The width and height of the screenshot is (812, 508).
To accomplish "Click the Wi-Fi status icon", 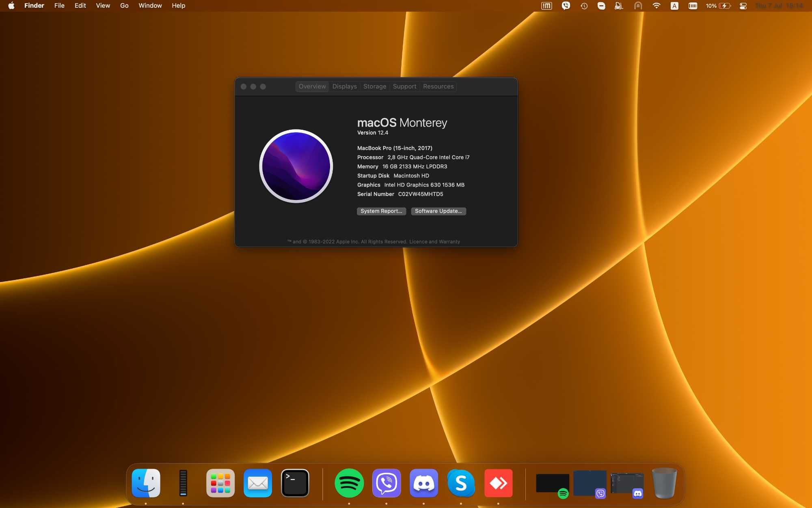I will pyautogui.click(x=656, y=6).
